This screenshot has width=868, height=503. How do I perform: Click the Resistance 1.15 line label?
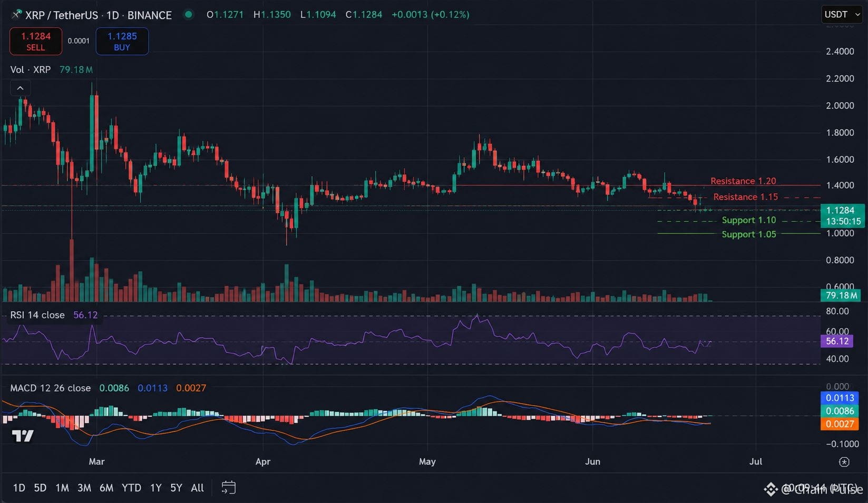click(x=745, y=196)
